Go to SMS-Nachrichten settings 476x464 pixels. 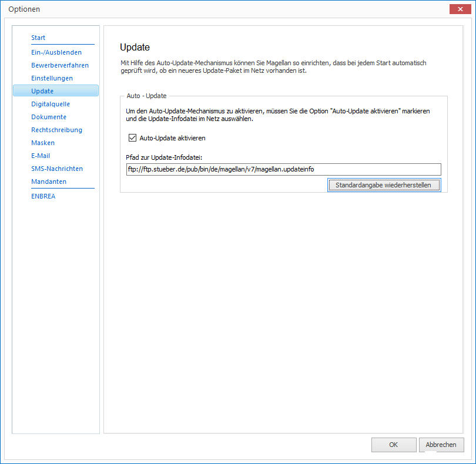[x=57, y=169]
